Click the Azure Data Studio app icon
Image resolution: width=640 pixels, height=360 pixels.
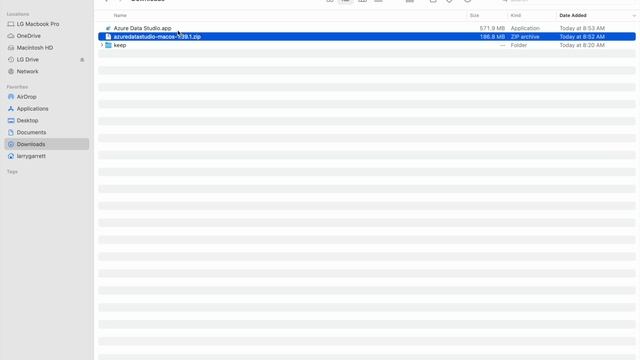(x=108, y=28)
